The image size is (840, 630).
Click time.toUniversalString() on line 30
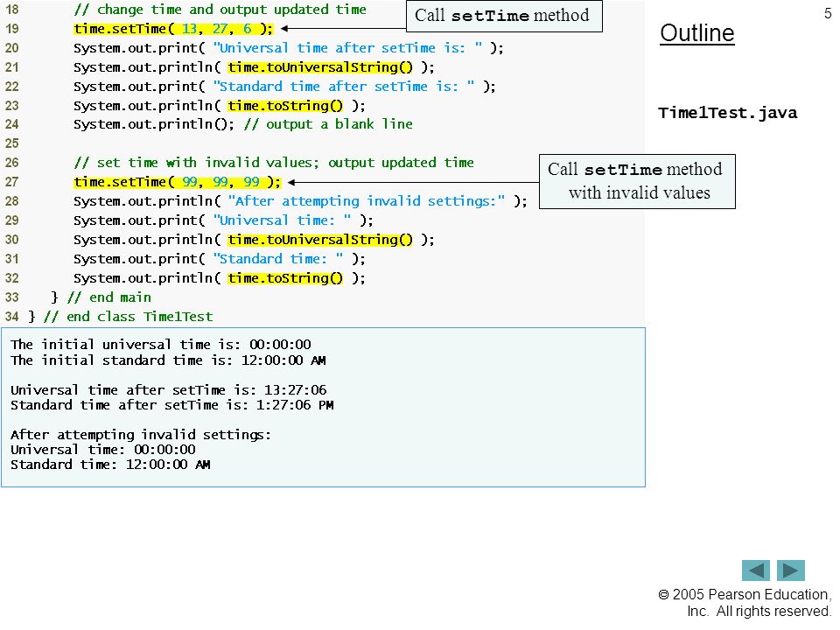pos(320,240)
